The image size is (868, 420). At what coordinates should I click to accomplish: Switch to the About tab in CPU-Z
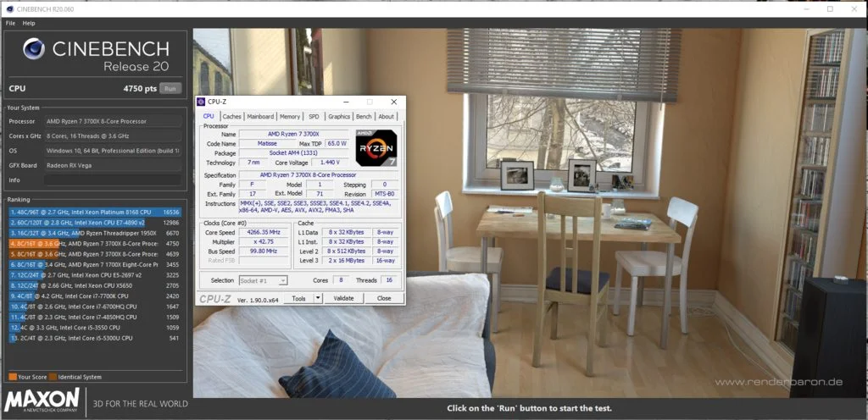click(386, 117)
